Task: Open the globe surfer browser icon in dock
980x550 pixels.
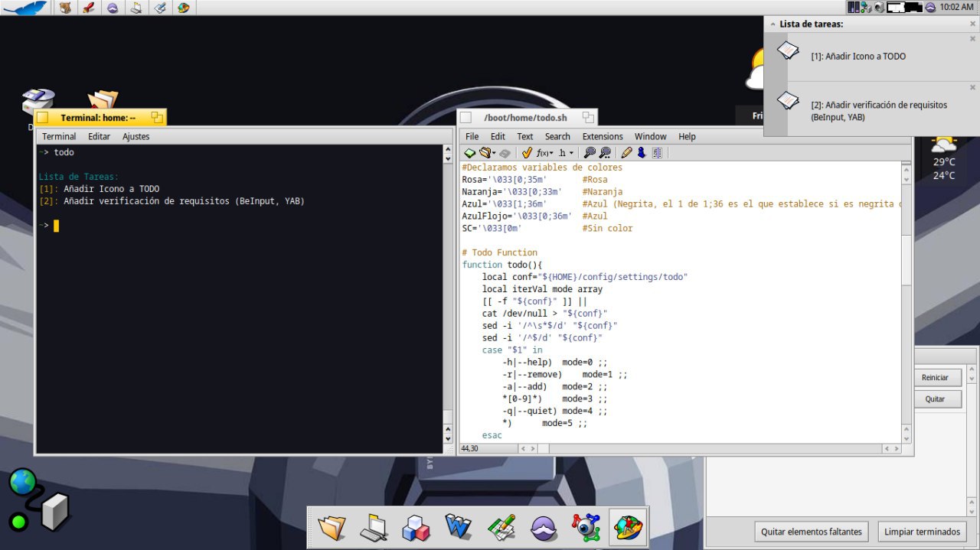Action: 629,527
